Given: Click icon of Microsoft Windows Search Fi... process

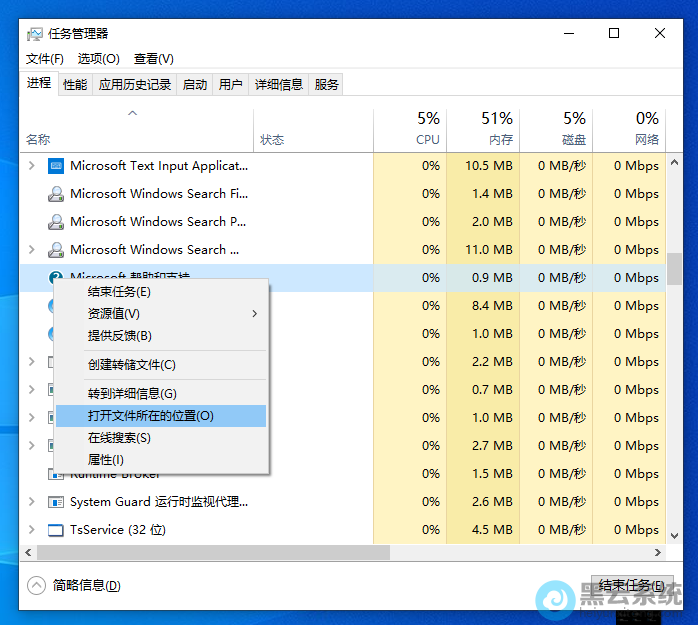Looking at the screenshot, I should [56, 194].
